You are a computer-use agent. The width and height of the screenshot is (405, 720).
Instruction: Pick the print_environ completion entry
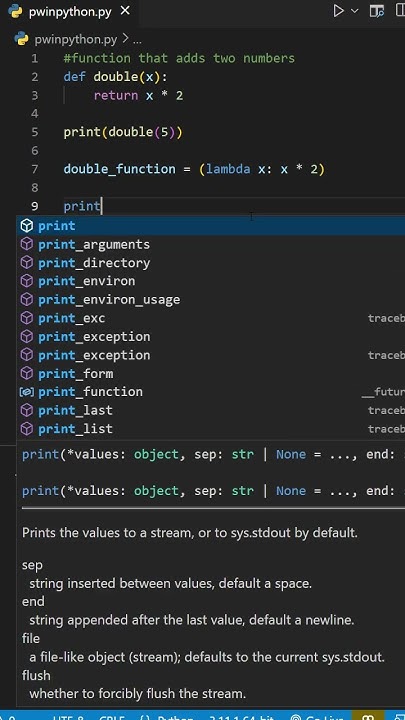[x=211, y=281]
